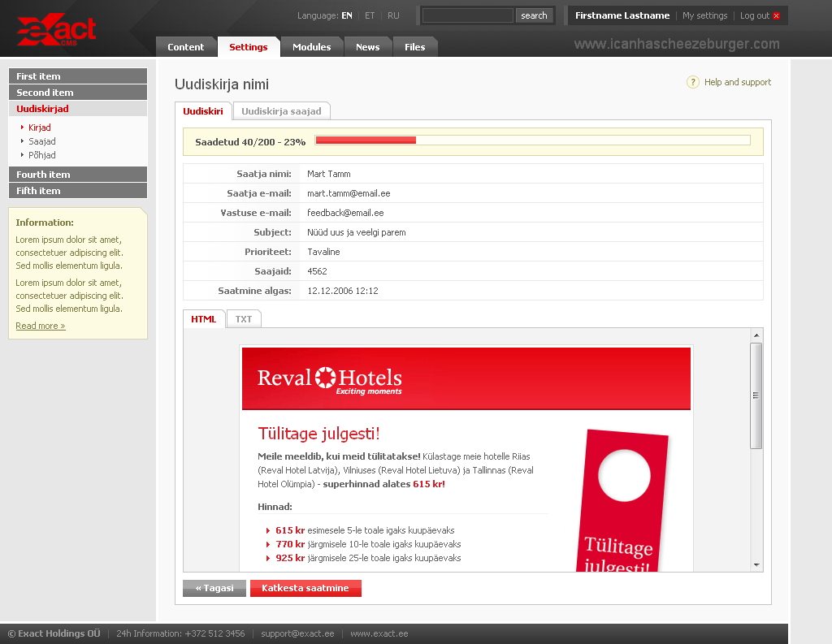
Task: Click scrollbar up arrow in HTML preview
Action: 756,335
